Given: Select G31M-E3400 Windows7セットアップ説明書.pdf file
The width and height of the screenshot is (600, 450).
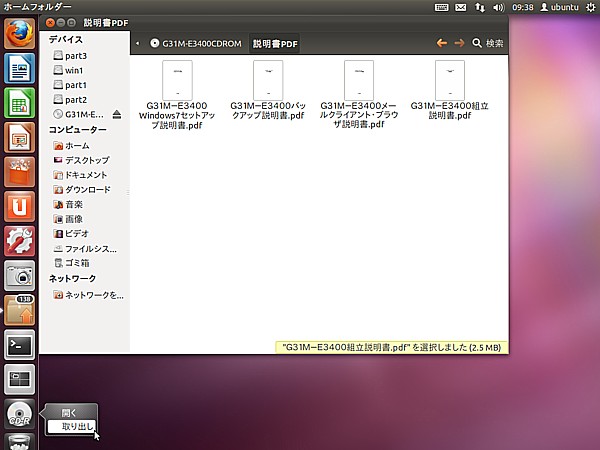Looking at the screenshot, I should (x=177, y=95).
